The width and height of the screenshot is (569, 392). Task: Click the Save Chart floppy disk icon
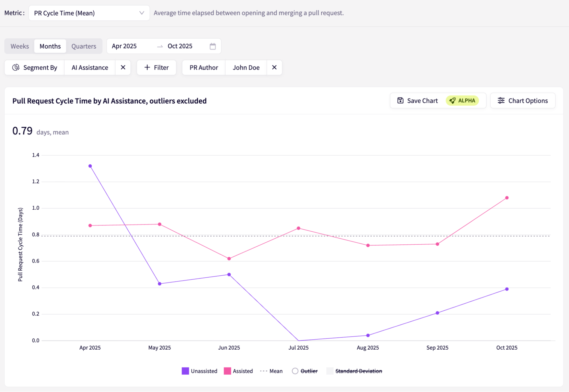click(x=400, y=100)
